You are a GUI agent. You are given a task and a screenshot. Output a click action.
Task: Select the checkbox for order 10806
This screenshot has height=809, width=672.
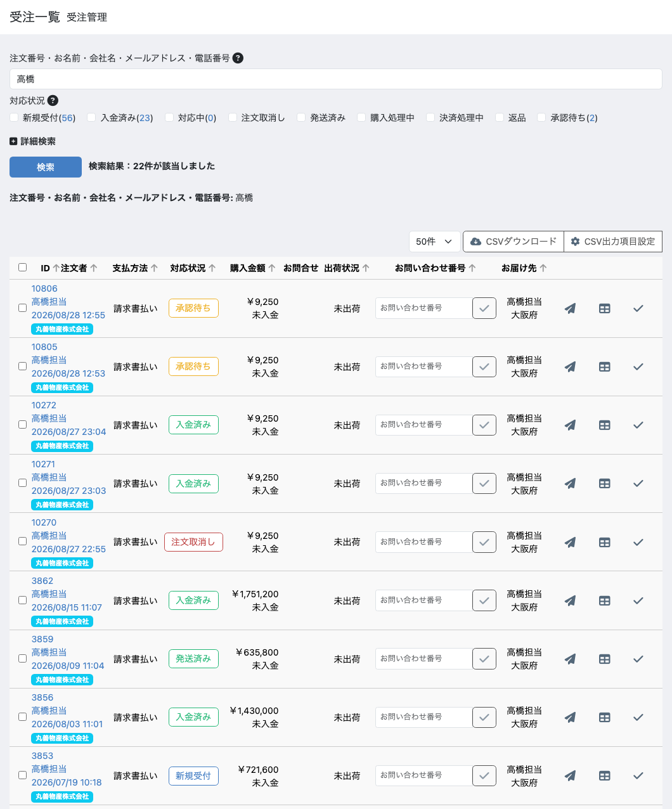pyautogui.click(x=22, y=307)
